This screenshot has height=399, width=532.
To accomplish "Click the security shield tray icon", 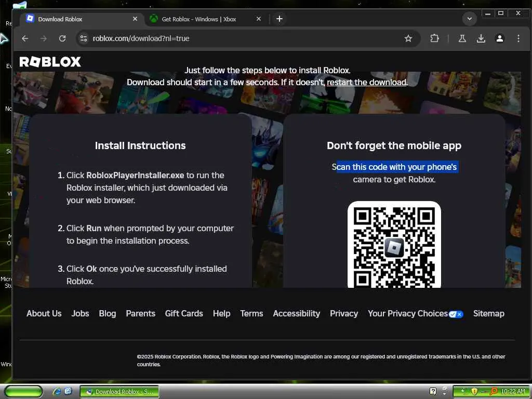I will 474,391.
